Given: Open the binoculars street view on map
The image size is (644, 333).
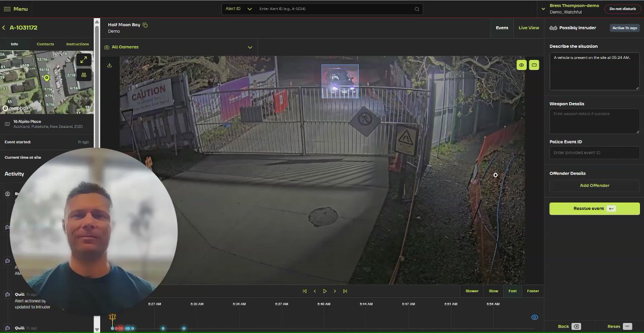Looking at the screenshot, I should coord(84,74).
